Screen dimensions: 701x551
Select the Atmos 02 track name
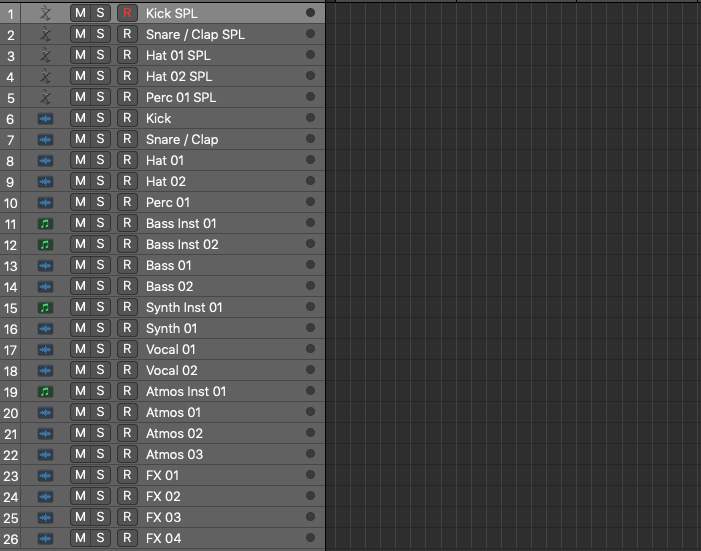pos(174,433)
